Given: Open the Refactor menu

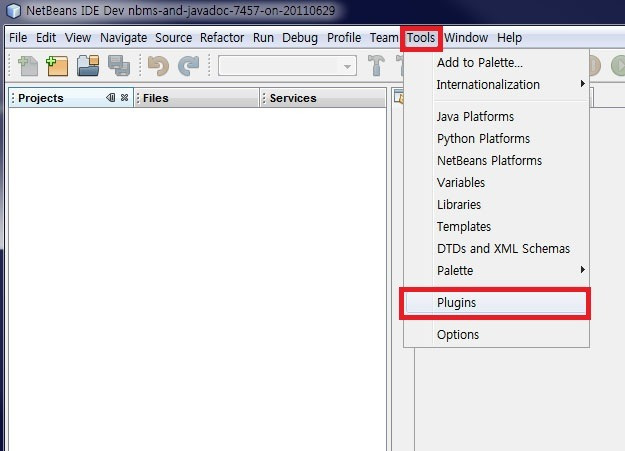Looking at the screenshot, I should coord(222,38).
